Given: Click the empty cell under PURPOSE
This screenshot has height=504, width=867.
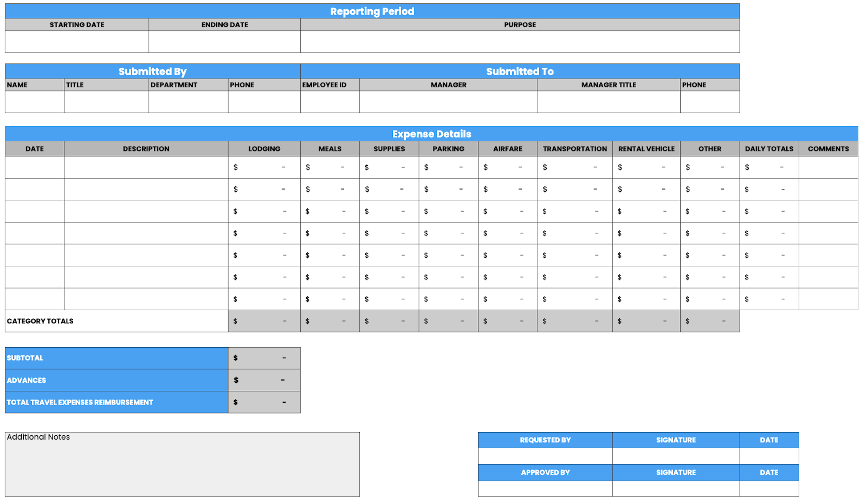Looking at the screenshot, I should (x=520, y=42).
